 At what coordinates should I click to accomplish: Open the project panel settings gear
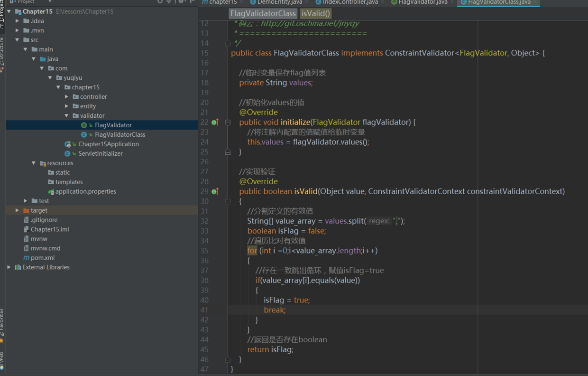[x=182, y=2]
